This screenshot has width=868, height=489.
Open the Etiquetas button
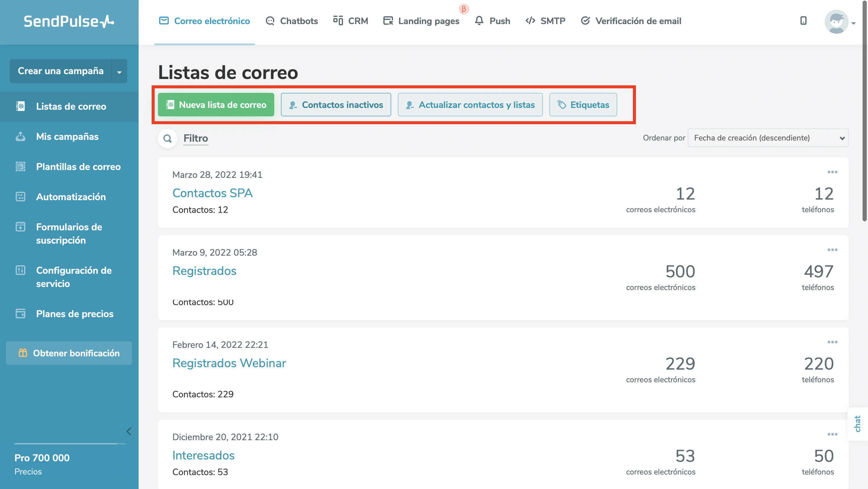pos(583,105)
